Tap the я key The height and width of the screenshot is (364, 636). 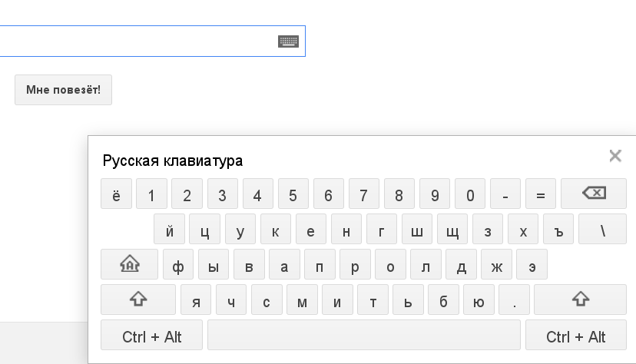[x=196, y=299]
